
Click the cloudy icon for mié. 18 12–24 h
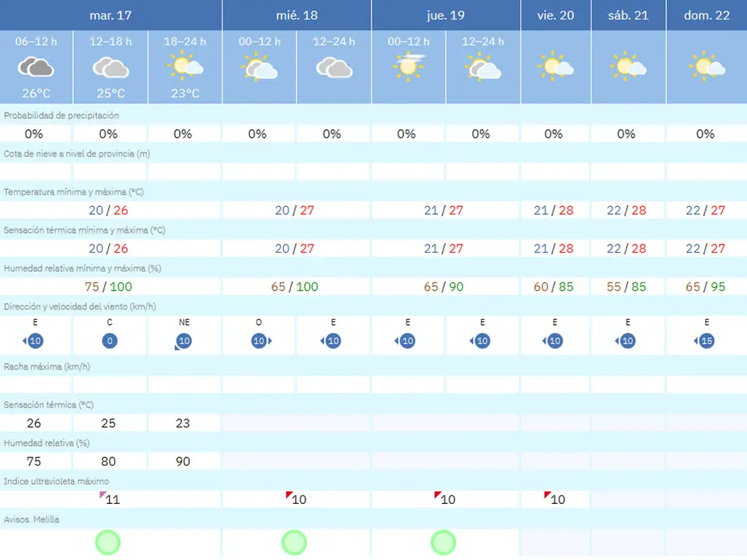(334, 67)
